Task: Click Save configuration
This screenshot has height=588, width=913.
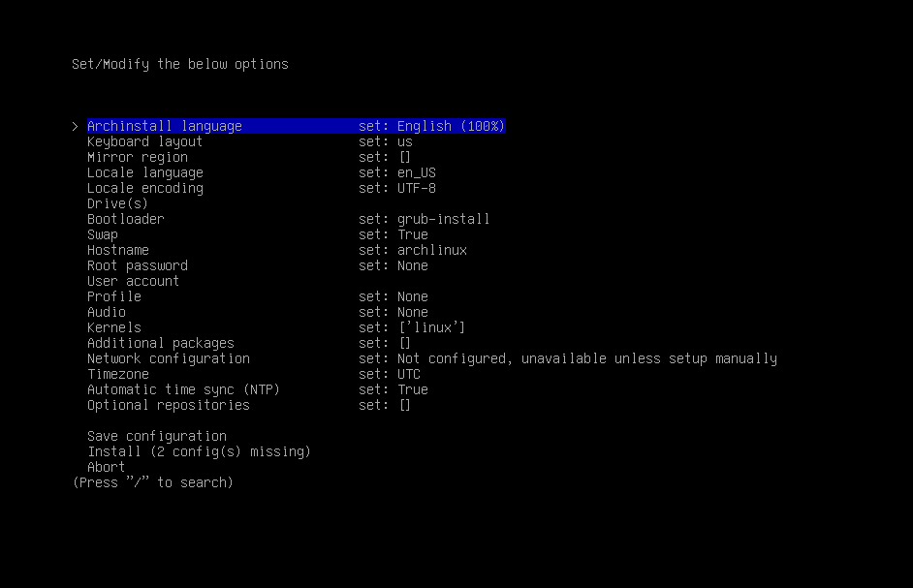Action: [x=157, y=436]
